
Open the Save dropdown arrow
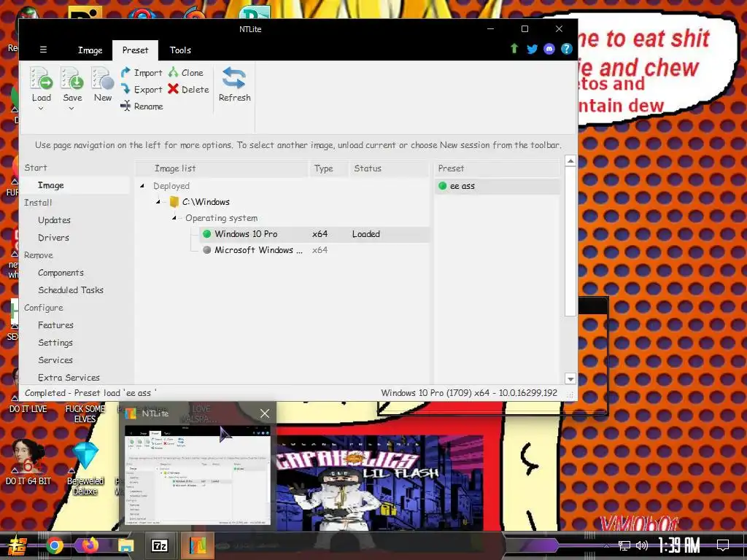(71, 109)
